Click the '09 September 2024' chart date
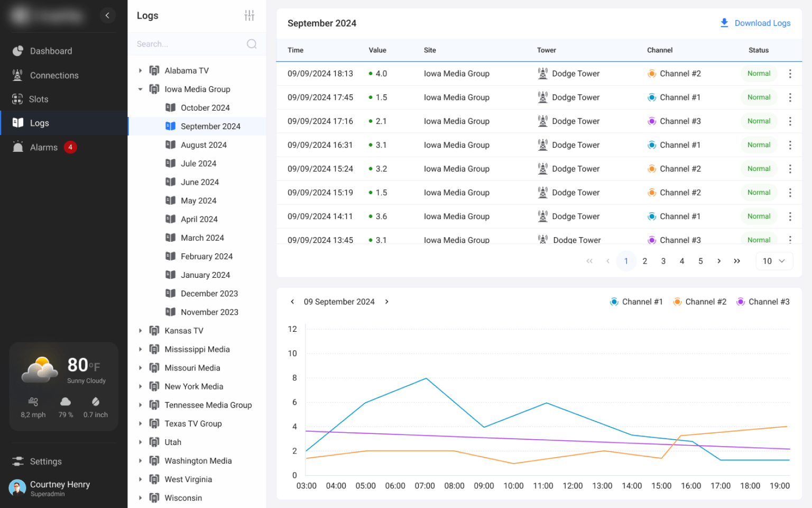This screenshot has width=812, height=508. [339, 302]
